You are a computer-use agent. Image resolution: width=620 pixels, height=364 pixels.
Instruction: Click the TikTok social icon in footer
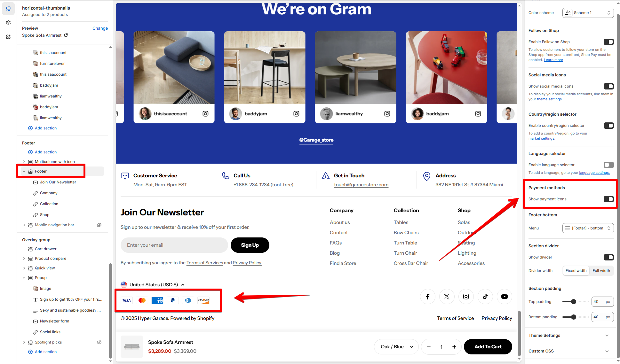click(485, 297)
